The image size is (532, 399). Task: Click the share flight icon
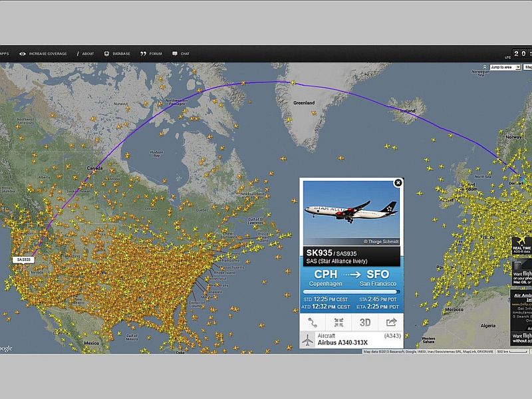coord(390,323)
